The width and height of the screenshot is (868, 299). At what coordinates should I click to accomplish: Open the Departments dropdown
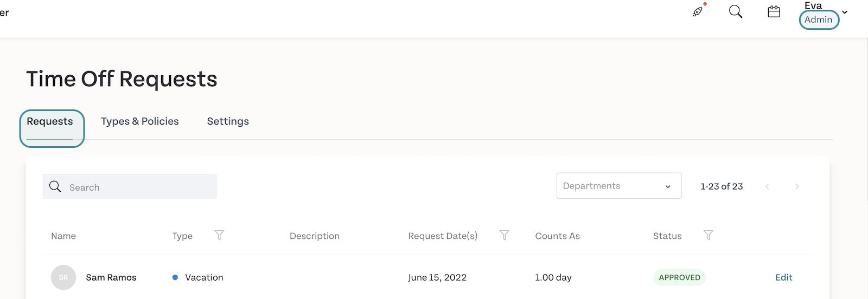(x=619, y=186)
